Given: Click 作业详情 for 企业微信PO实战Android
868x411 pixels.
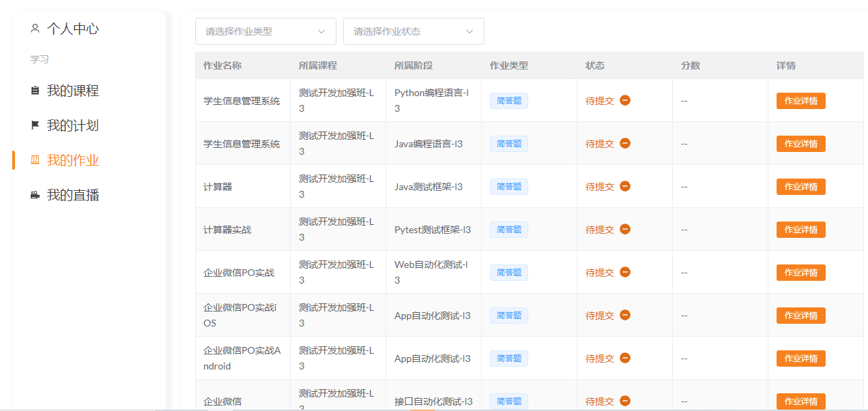Looking at the screenshot, I should (x=800, y=359).
